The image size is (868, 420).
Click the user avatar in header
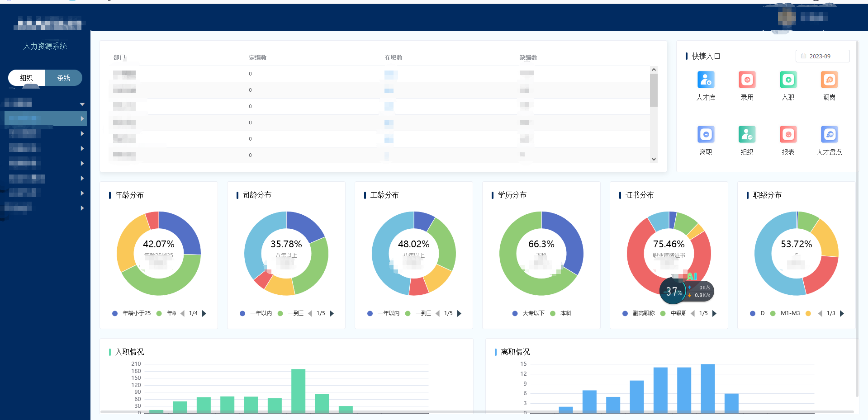pyautogui.click(x=787, y=18)
